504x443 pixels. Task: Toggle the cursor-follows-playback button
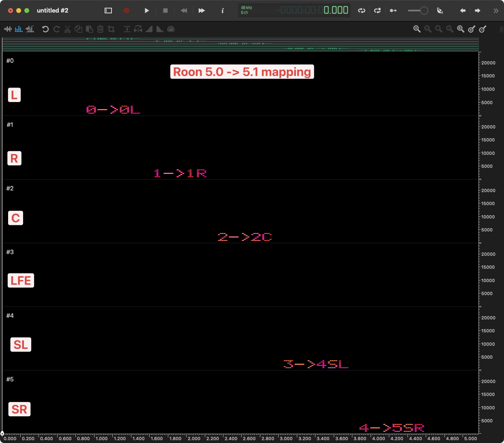pos(393,11)
